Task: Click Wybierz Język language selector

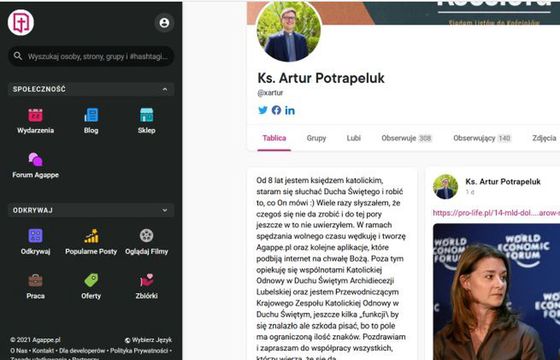Action: click(x=148, y=340)
